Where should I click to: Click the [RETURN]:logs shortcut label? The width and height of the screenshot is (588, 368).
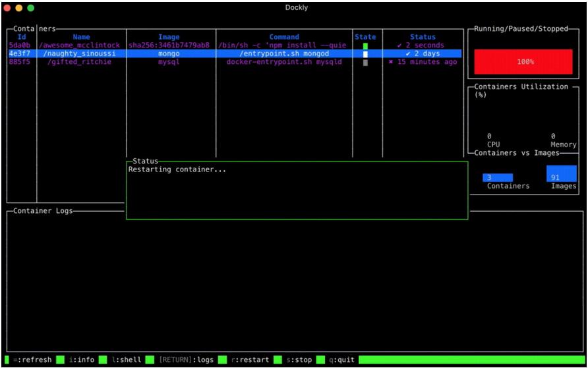(x=186, y=360)
